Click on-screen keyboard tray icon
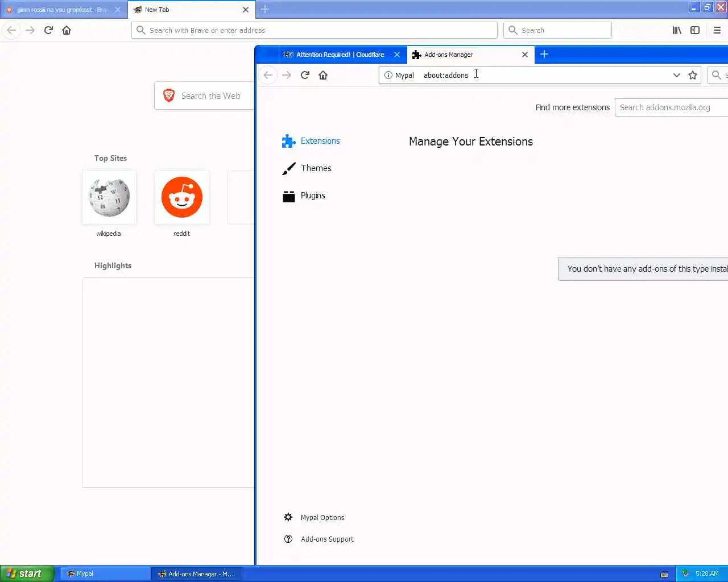This screenshot has height=582, width=728. (664, 575)
